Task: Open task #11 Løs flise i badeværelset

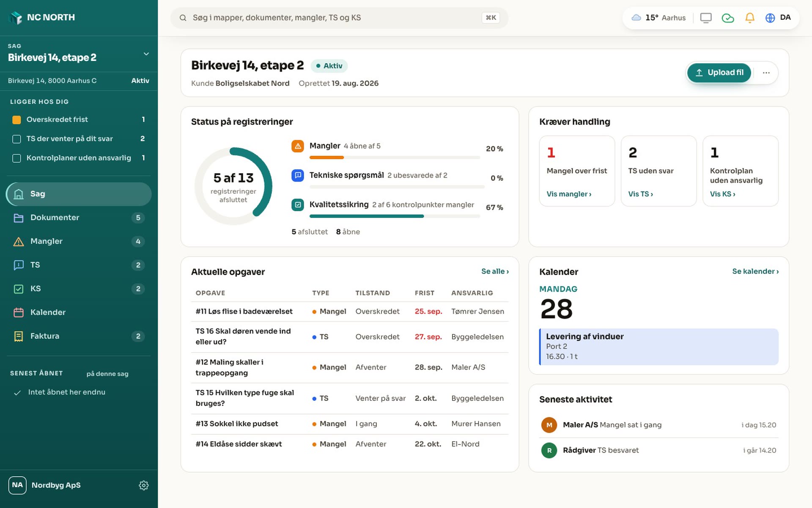Action: [x=350, y=312]
